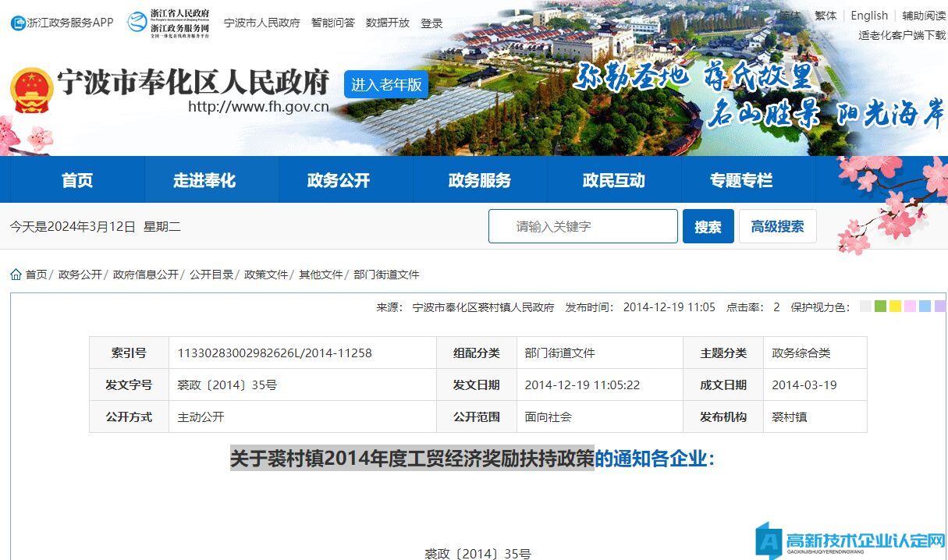This screenshot has width=948, height=560.
Task: Click 部门街道文件 in the breadcrumb
Action: [x=386, y=275]
